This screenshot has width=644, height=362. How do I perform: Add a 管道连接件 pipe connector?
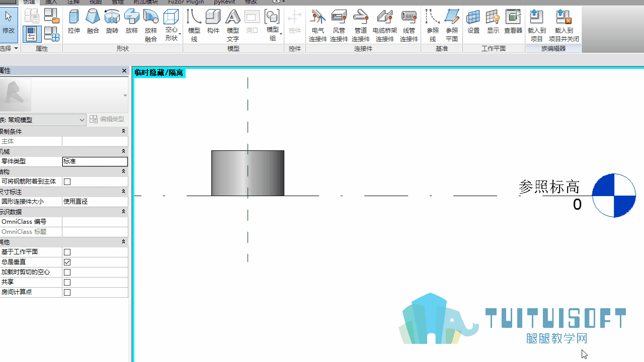[x=361, y=25]
